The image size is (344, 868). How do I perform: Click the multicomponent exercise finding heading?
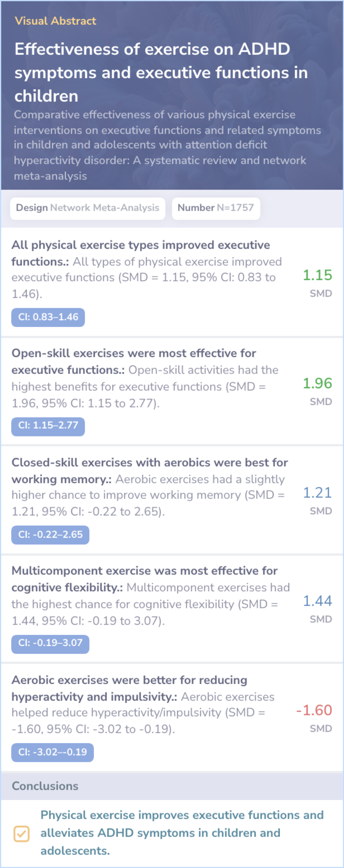(x=144, y=579)
